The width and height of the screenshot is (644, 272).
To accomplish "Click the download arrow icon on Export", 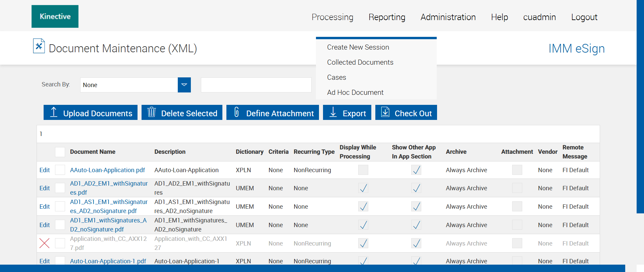I will tap(333, 112).
